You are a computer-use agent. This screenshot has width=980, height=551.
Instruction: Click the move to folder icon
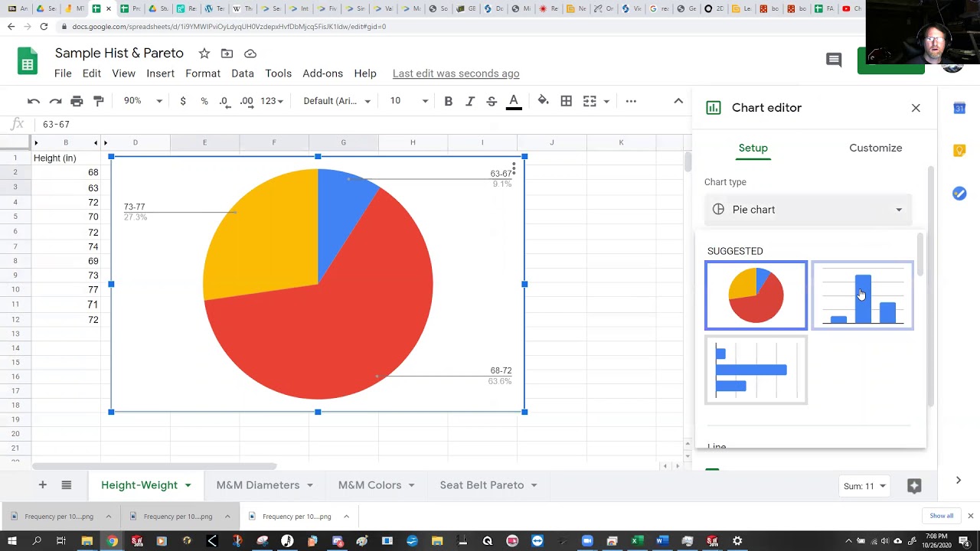[x=227, y=54]
